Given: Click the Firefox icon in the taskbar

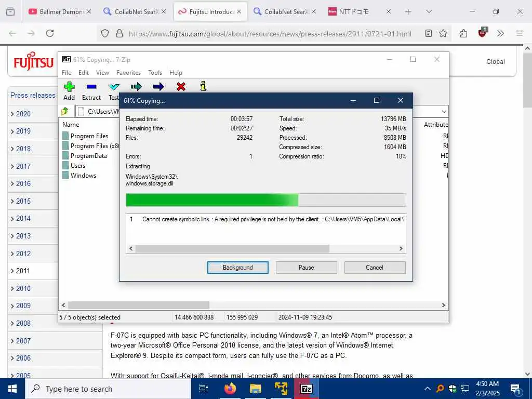Looking at the screenshot, I should click(x=230, y=389).
